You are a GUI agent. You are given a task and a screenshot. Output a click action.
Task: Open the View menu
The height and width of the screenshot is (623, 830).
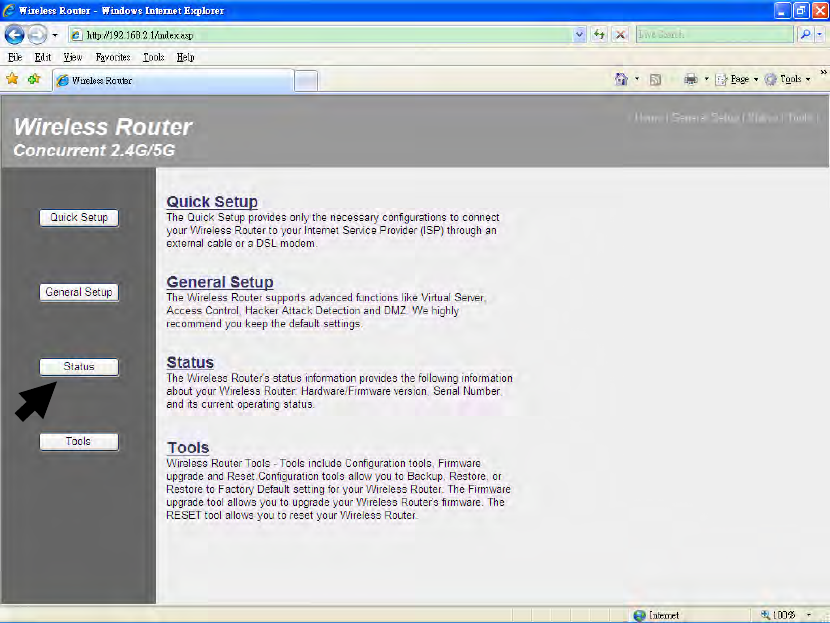[x=73, y=57]
